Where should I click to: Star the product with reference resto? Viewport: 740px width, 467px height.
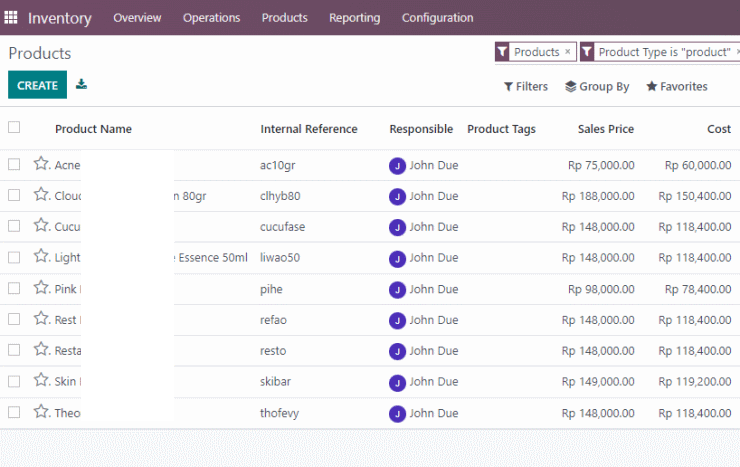[x=41, y=349]
